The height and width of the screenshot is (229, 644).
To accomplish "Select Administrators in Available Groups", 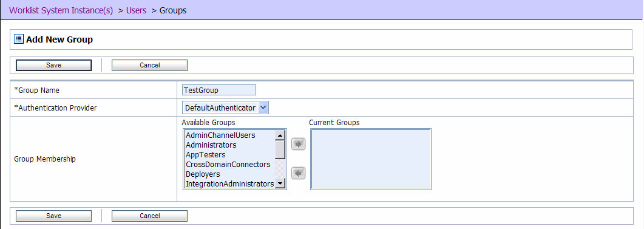I will [x=211, y=145].
